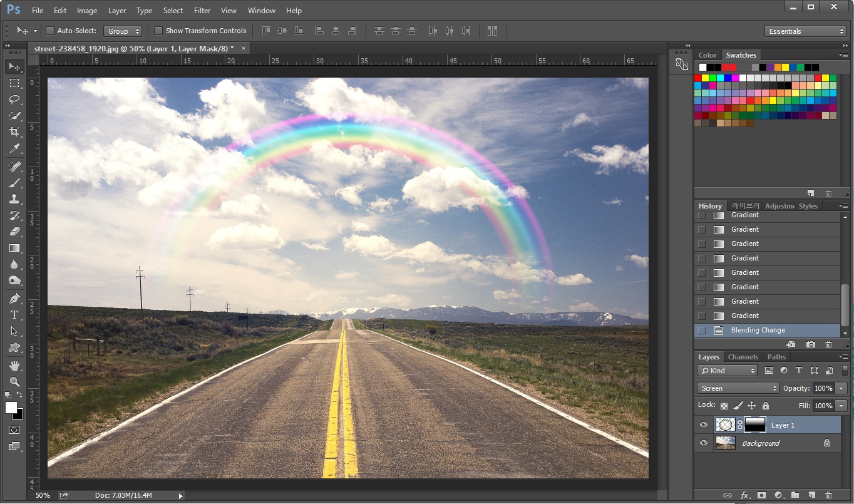Viewport: 854px width, 504px height.
Task: Click the zoom percentage field 50%
Action: [43, 495]
